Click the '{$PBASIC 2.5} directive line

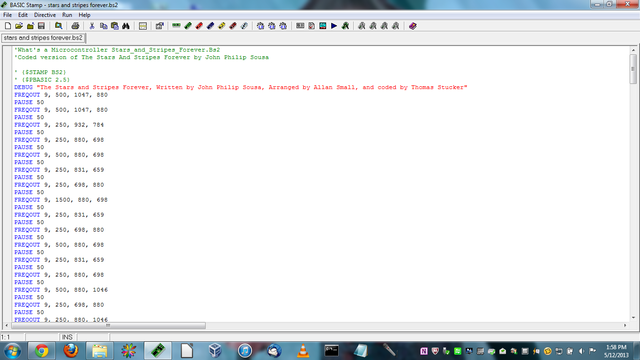pyautogui.click(x=42, y=80)
